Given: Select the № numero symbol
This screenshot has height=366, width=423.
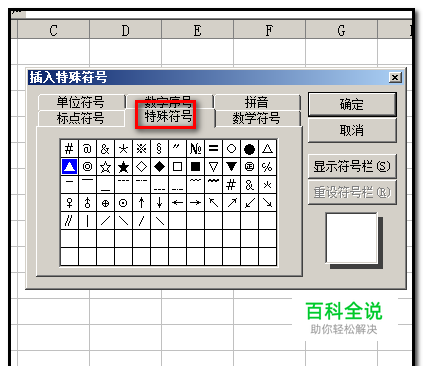Looking at the screenshot, I should point(195,149).
